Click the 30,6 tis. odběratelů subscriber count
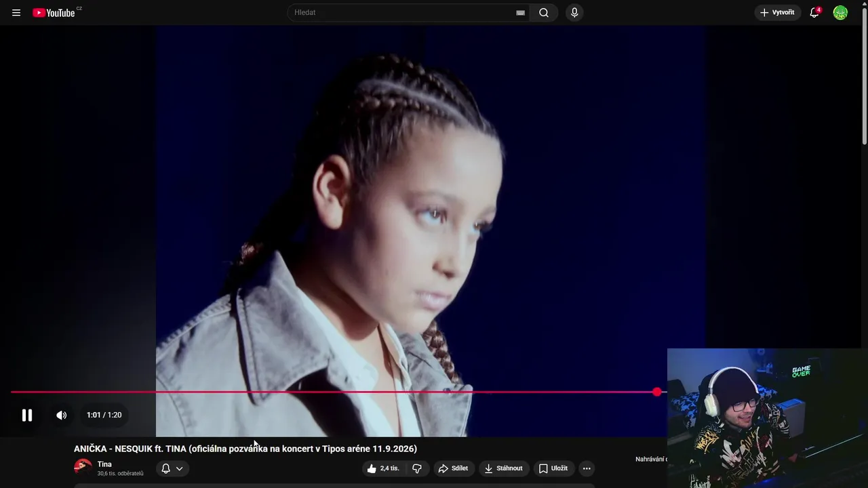 120,474
